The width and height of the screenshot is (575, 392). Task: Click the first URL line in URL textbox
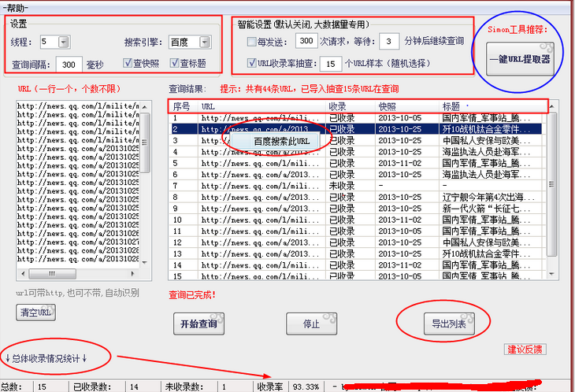click(78, 106)
